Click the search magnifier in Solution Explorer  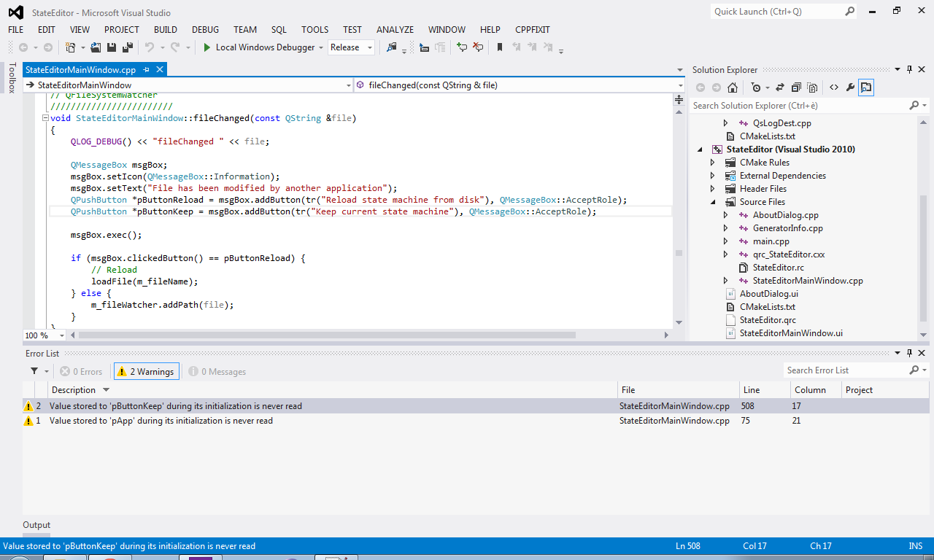[914, 106]
